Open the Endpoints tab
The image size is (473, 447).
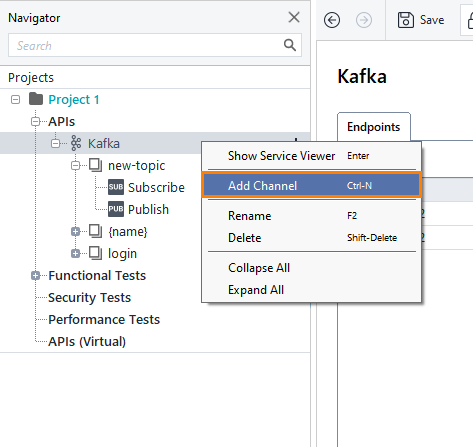pyautogui.click(x=373, y=127)
